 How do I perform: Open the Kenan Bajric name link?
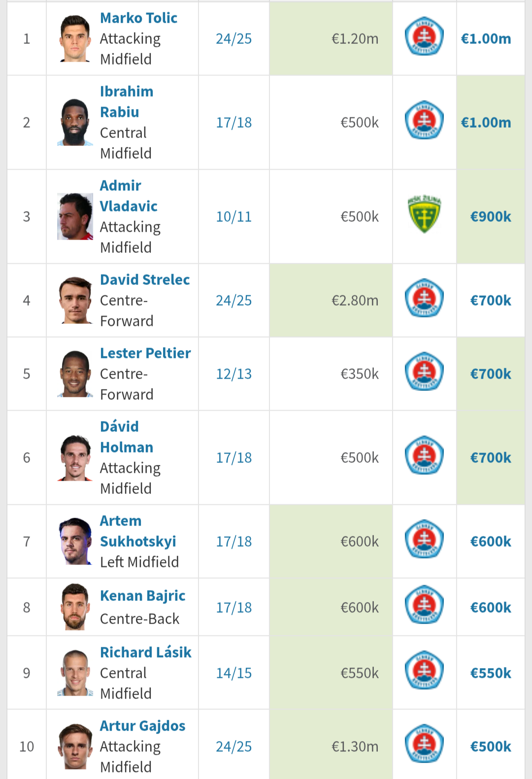143,596
